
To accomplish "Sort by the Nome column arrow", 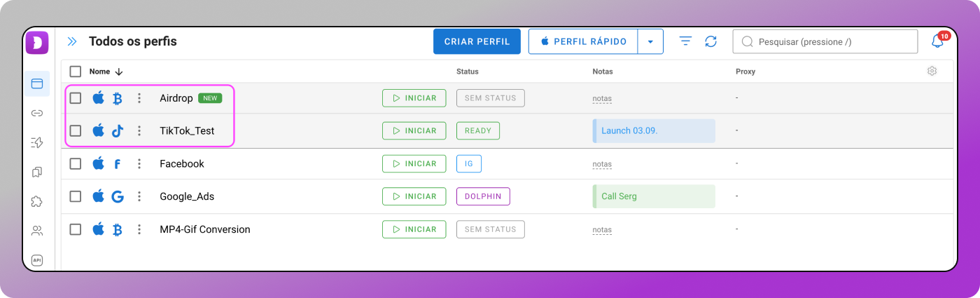I will point(119,72).
